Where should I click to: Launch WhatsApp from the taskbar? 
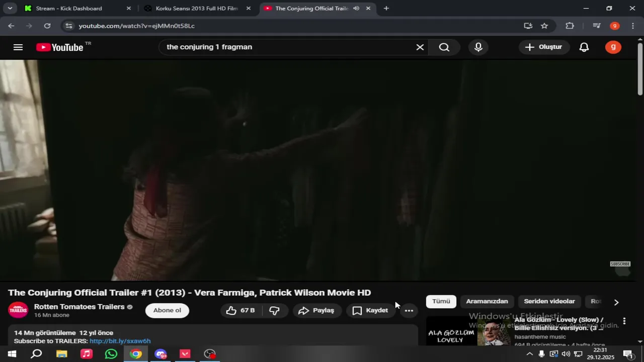tap(111, 354)
